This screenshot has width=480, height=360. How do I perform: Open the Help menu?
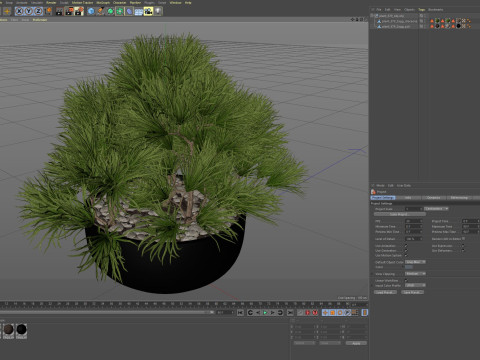188,2
